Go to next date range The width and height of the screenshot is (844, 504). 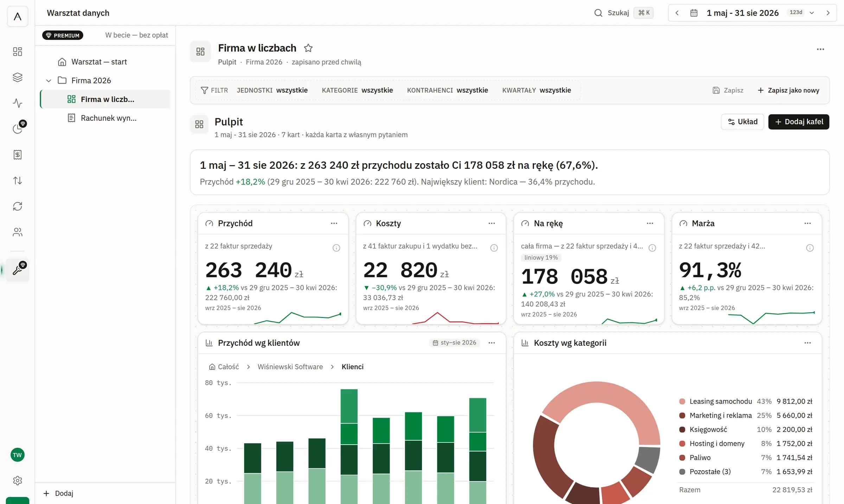[x=828, y=13]
